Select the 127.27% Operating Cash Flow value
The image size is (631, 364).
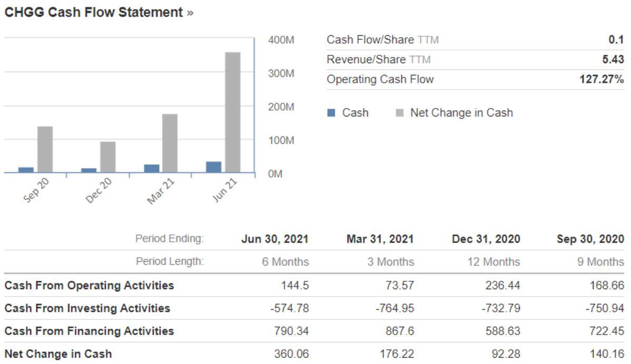pos(602,80)
